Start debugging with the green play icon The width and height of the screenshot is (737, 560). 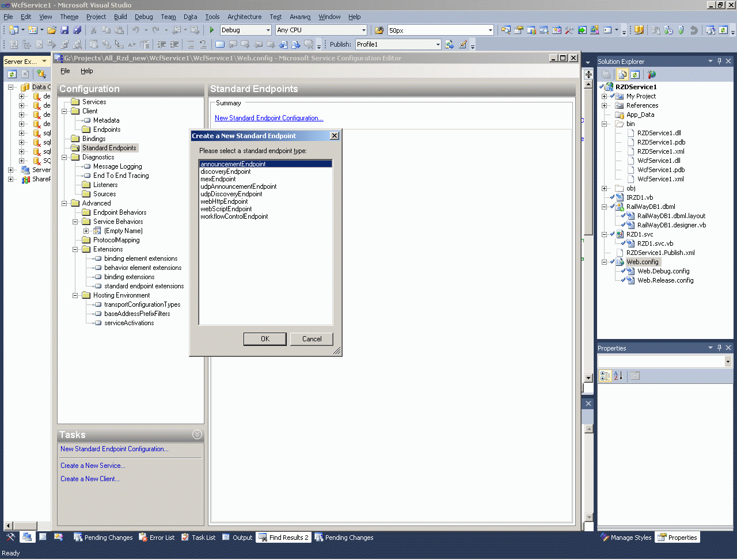(212, 30)
